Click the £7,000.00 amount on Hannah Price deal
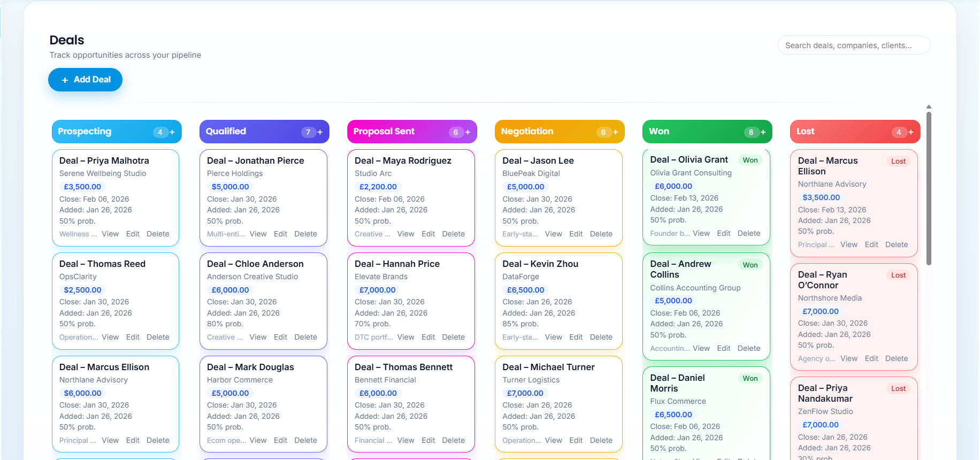This screenshot has width=980, height=460. pos(377,290)
